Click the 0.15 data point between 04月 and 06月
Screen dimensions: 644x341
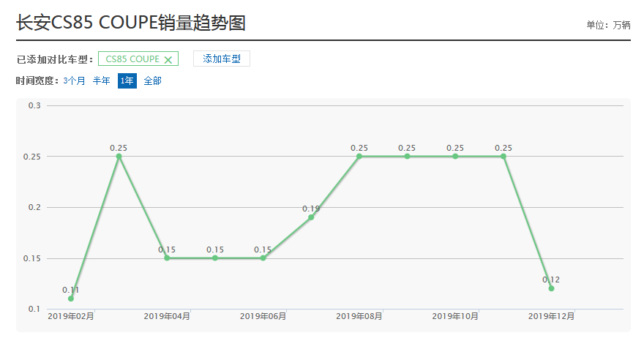(x=215, y=258)
